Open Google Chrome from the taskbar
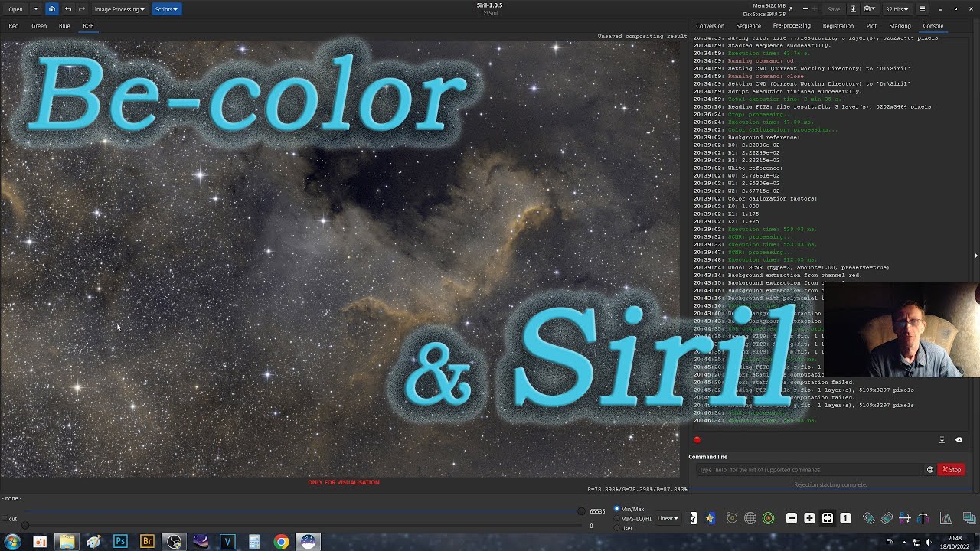Viewport: 980px width, 551px height. (281, 542)
